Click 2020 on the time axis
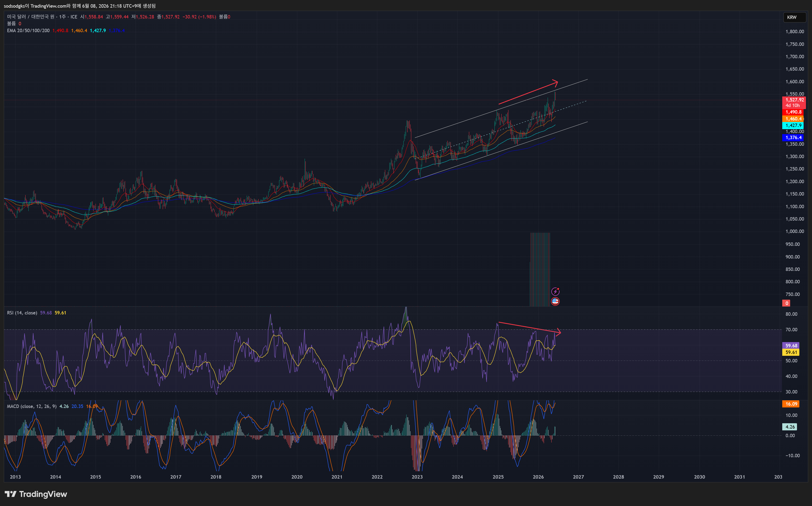The image size is (812, 506). (x=297, y=477)
